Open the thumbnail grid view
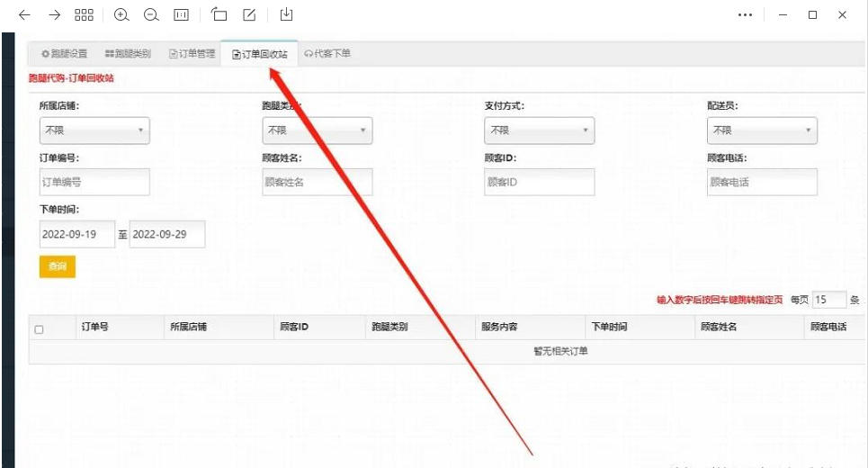 (84, 15)
